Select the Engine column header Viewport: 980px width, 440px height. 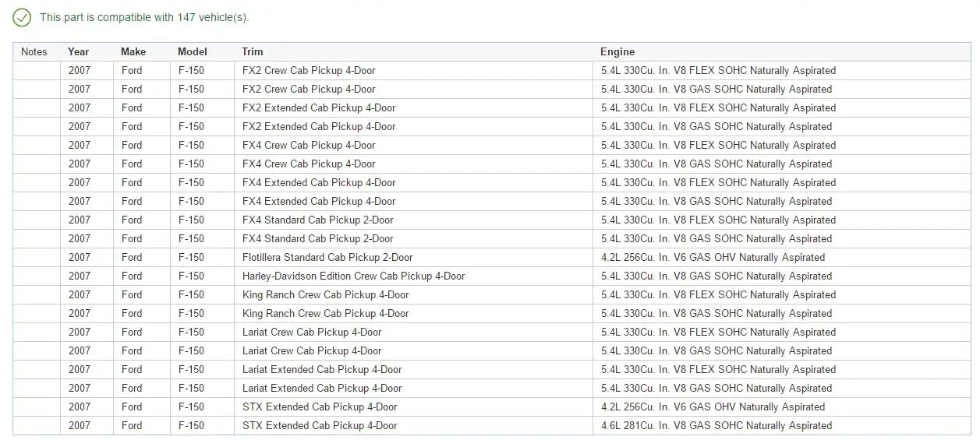pyautogui.click(x=617, y=51)
